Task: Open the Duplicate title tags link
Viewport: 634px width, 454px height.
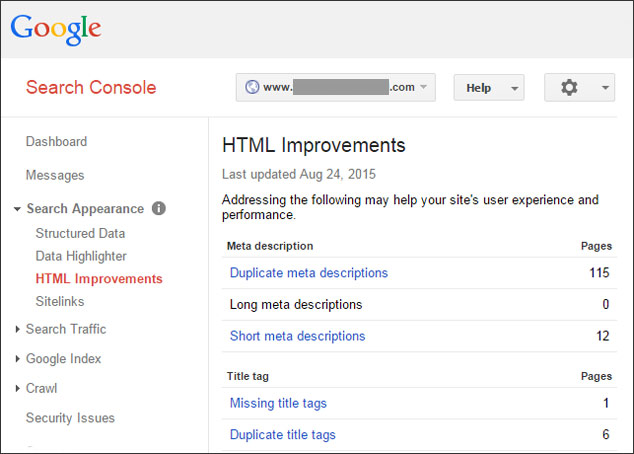Action: tap(283, 435)
